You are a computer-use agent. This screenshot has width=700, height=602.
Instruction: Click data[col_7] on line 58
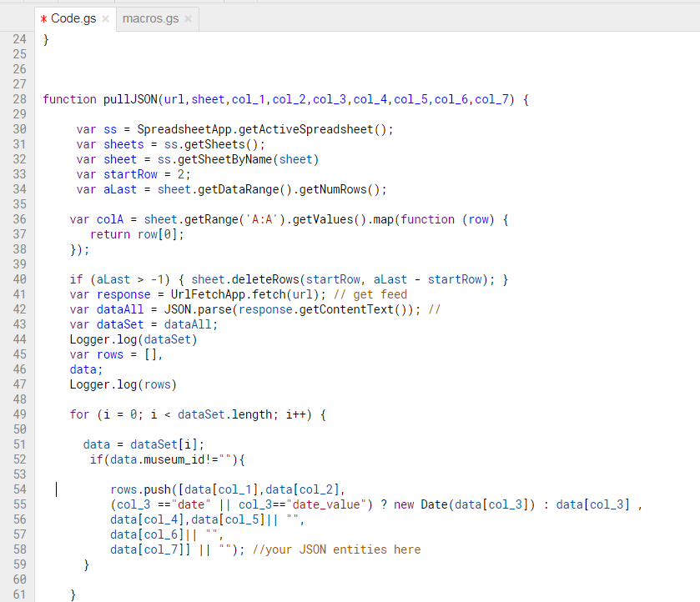[147, 549]
